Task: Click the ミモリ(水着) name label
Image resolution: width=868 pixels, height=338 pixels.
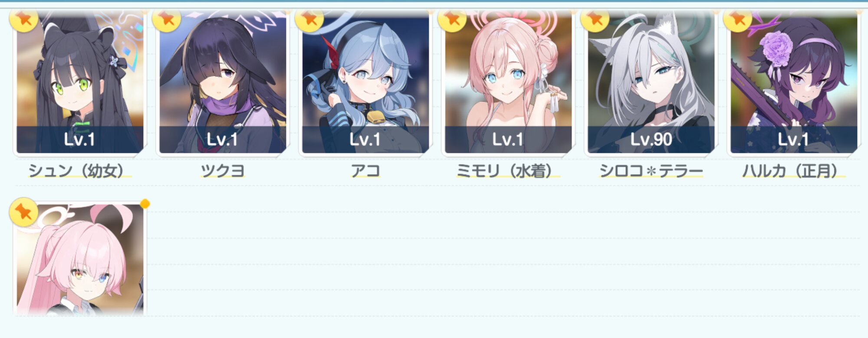Action: (x=508, y=171)
